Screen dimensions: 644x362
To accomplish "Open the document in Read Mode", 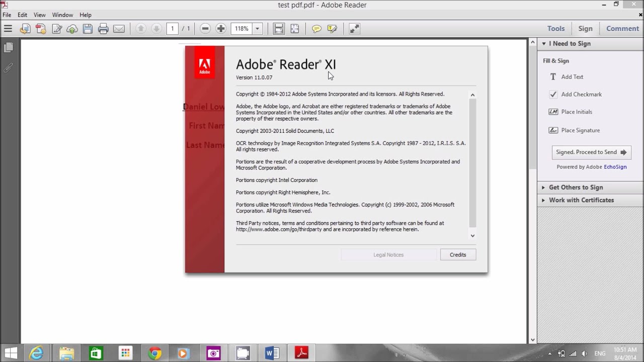I will point(354,29).
